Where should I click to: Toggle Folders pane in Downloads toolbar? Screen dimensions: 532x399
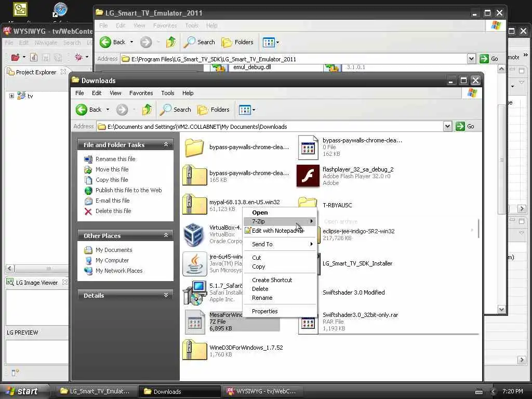214,110
